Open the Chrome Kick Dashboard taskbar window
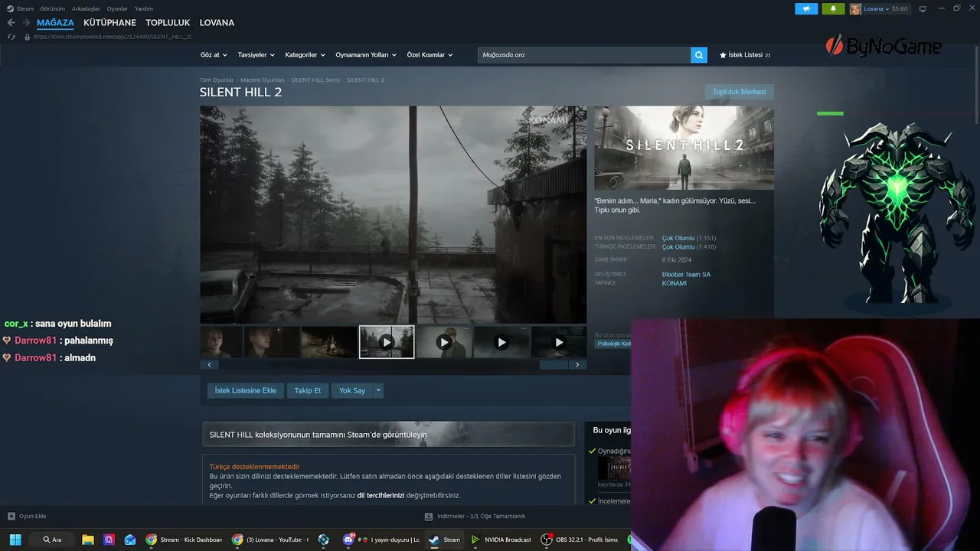Image resolution: width=980 pixels, height=551 pixels. [x=184, y=540]
